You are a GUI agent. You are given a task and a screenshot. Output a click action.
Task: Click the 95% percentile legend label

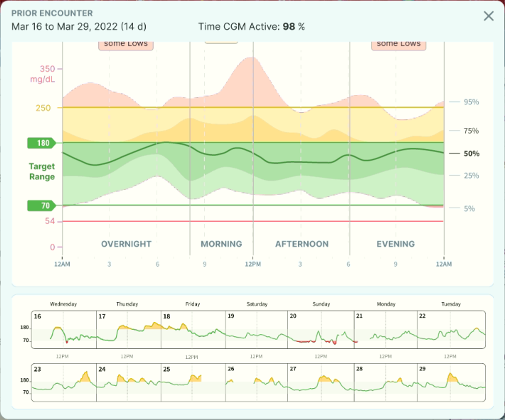pyautogui.click(x=471, y=102)
